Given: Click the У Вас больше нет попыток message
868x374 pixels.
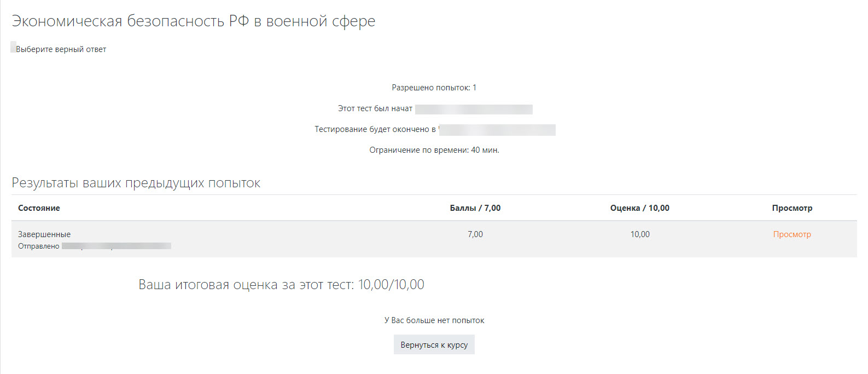Looking at the screenshot, I should (x=434, y=320).
